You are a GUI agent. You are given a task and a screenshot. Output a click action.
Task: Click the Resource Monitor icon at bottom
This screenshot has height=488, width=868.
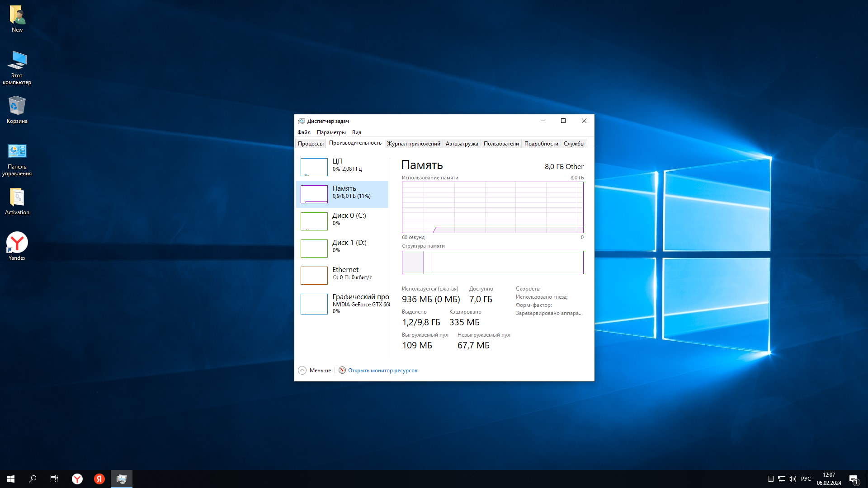click(342, 370)
